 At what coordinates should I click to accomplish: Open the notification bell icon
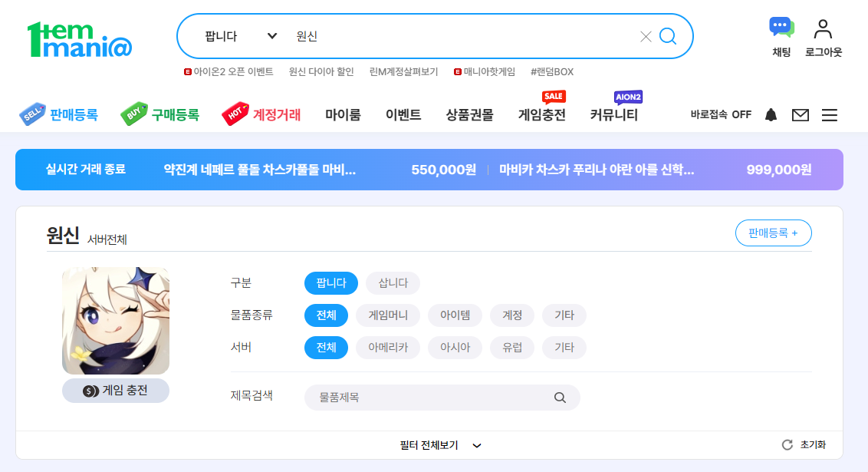[x=771, y=114]
